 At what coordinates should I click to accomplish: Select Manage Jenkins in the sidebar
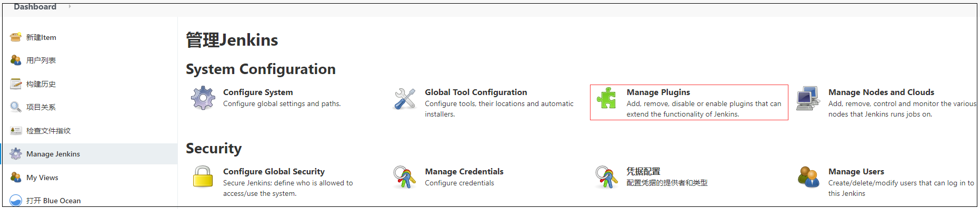[x=53, y=154]
